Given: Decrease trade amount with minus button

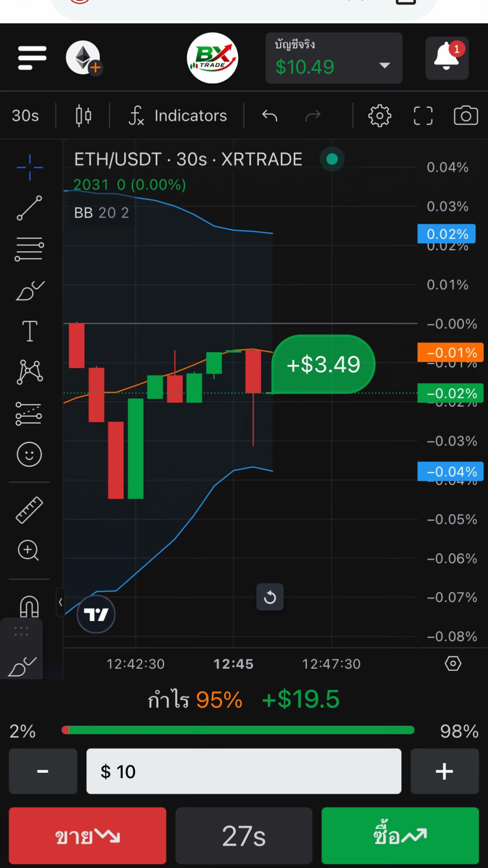Looking at the screenshot, I should click(43, 771).
